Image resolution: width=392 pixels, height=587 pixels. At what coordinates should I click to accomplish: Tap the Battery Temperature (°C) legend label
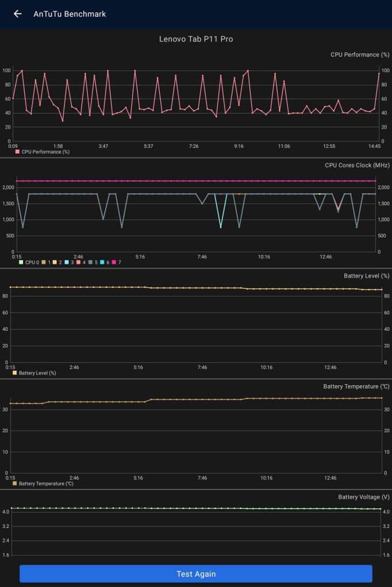pyautogui.click(x=46, y=483)
